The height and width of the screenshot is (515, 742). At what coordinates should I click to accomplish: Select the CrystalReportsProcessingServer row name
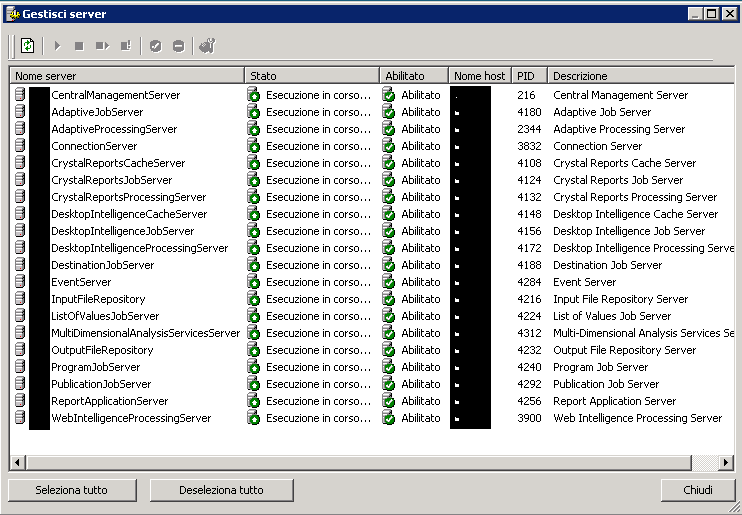click(x=129, y=197)
